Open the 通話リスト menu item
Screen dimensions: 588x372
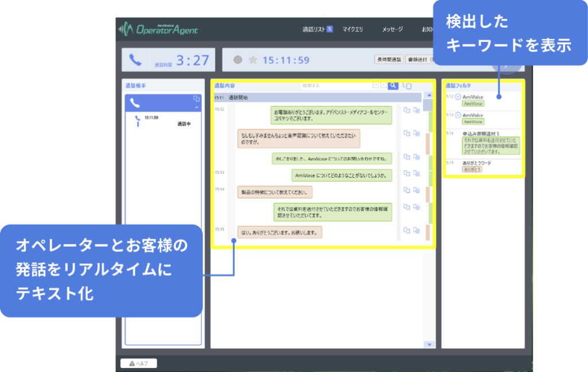(314, 28)
